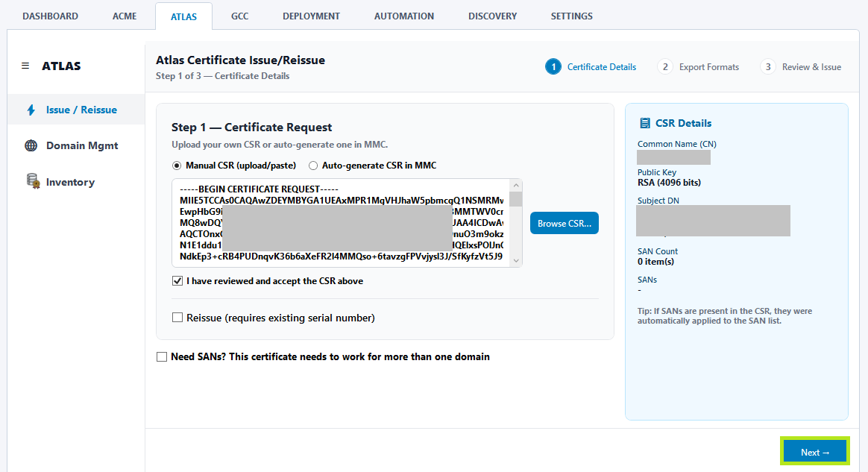Select Auto-generate CSR in MMC radio
Screen dimensions: 868x472
[x=312, y=166]
